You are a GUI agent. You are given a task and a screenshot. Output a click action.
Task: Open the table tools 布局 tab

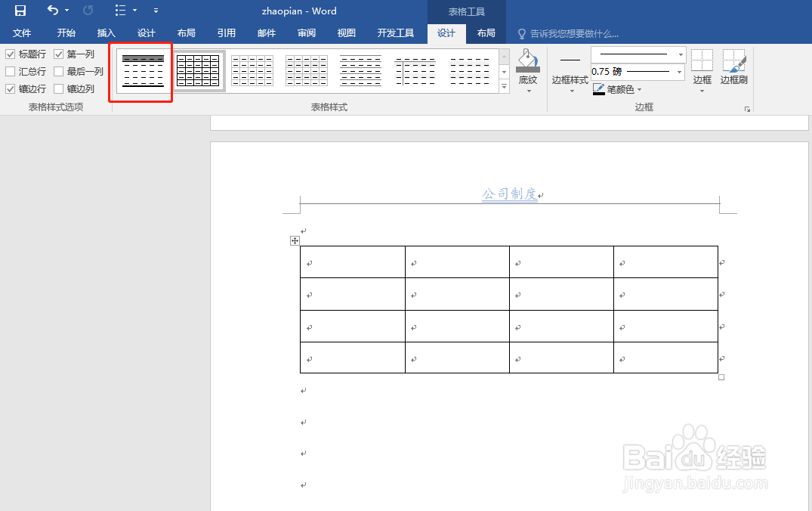pyautogui.click(x=486, y=33)
